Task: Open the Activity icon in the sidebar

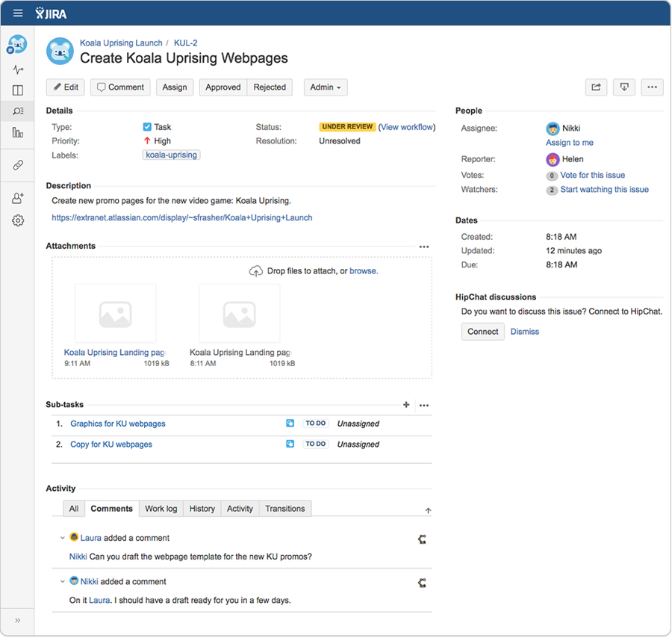Action: tap(17, 69)
